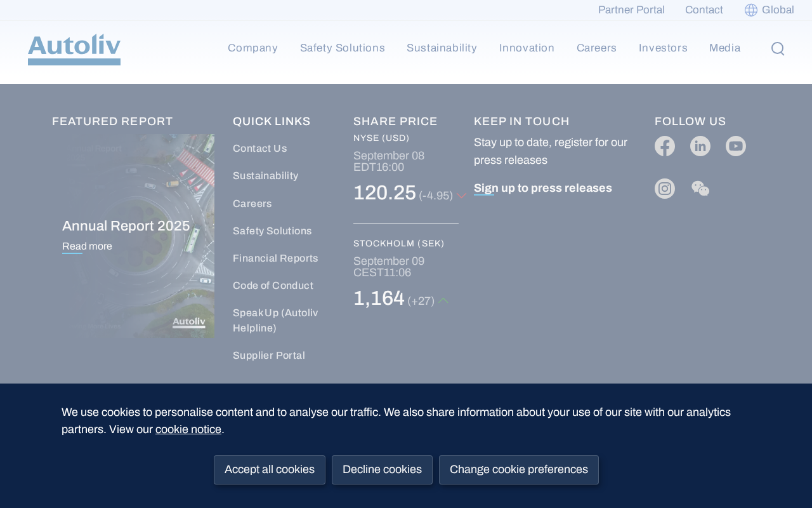Select the Global region option
Screen dimensions: 812x508
[x=769, y=10]
